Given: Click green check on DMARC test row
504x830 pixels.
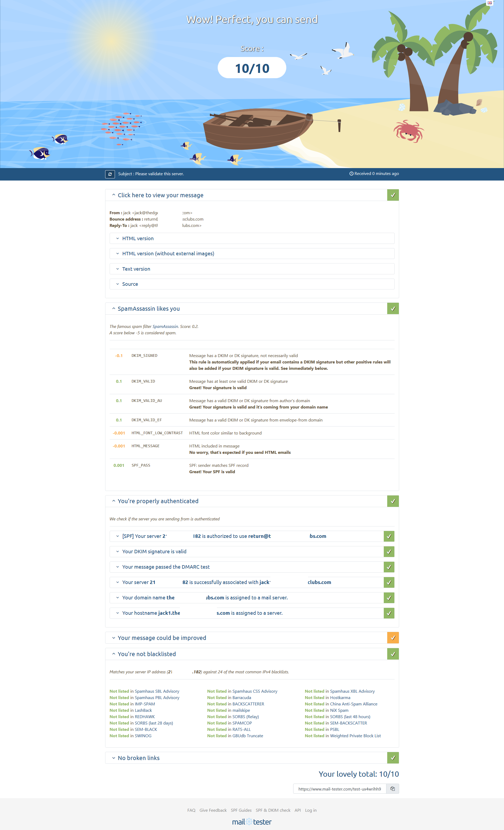Looking at the screenshot, I should tap(389, 567).
